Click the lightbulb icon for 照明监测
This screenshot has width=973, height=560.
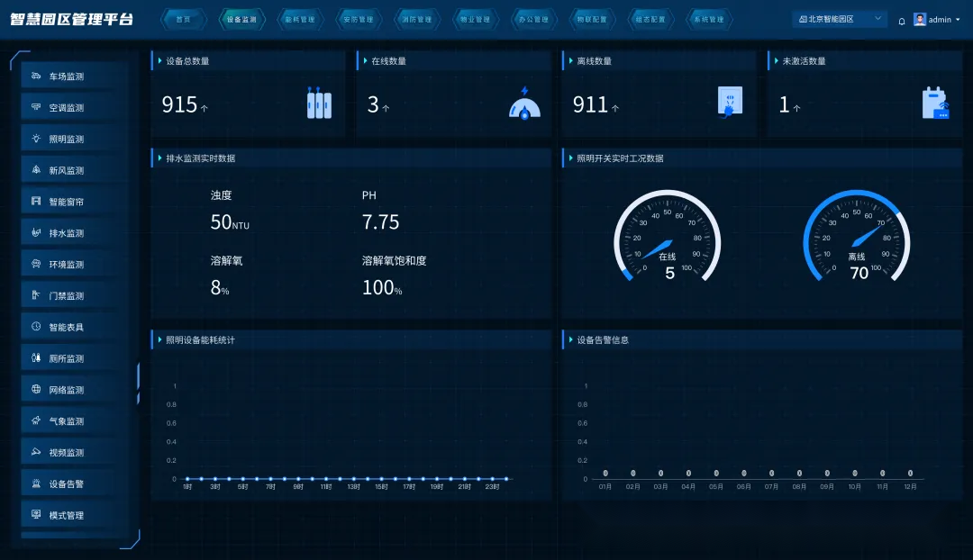coord(36,139)
